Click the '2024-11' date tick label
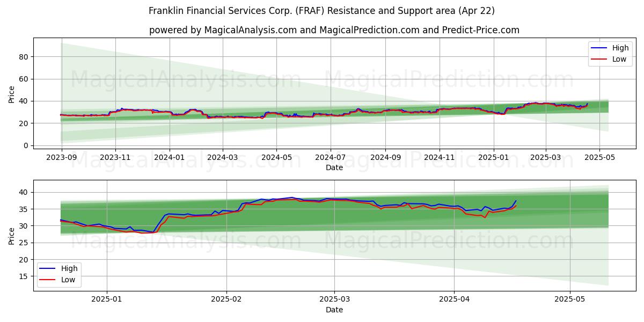 pos(439,158)
